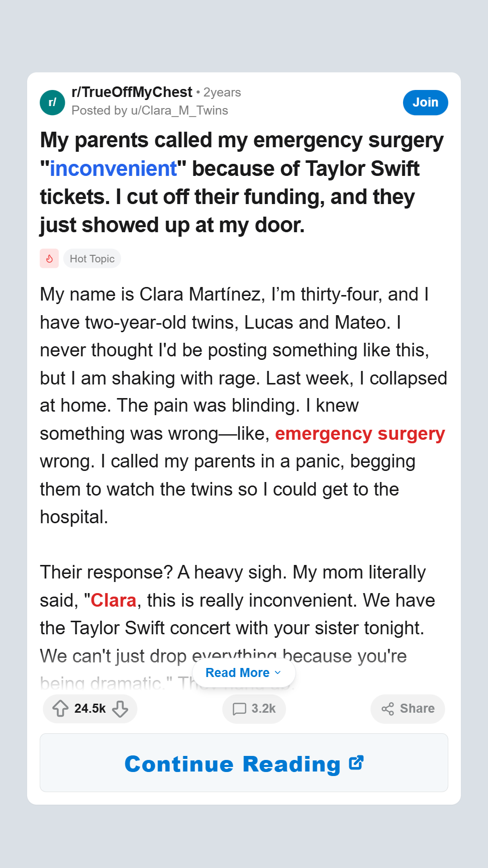Click the upvote arrow icon
The image size is (488, 868).
pyautogui.click(x=60, y=709)
